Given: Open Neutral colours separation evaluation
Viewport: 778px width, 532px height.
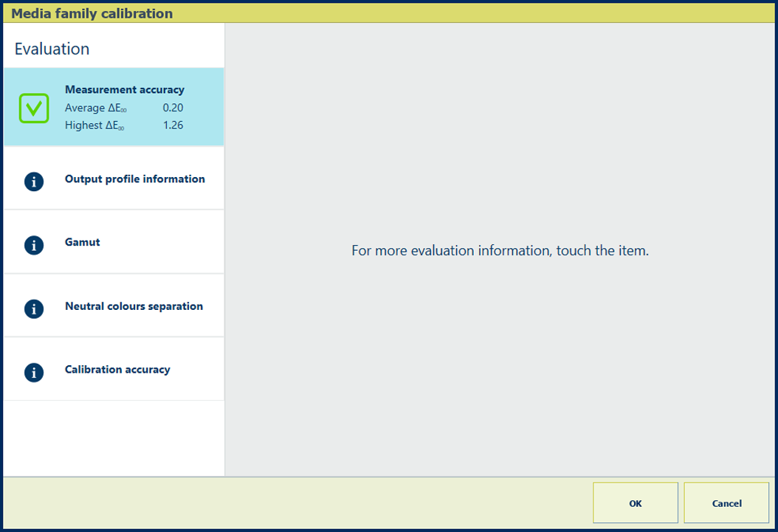Looking at the screenshot, I should tap(134, 306).
